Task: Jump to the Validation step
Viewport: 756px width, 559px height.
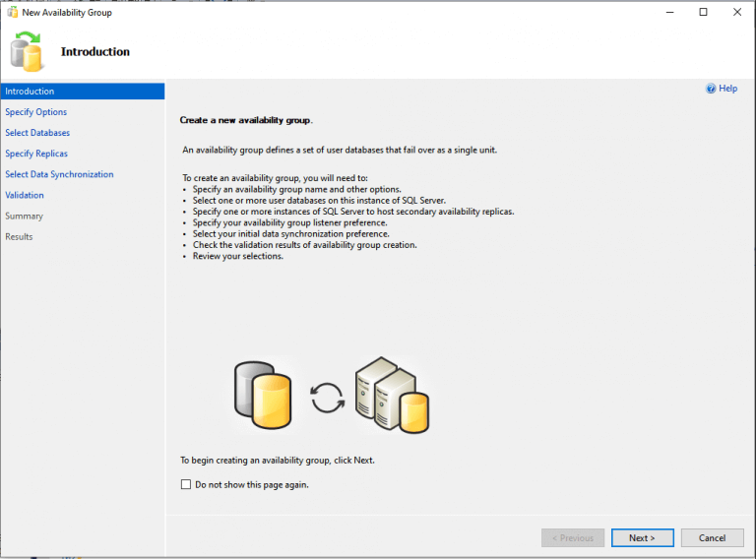Action: pyautogui.click(x=25, y=195)
